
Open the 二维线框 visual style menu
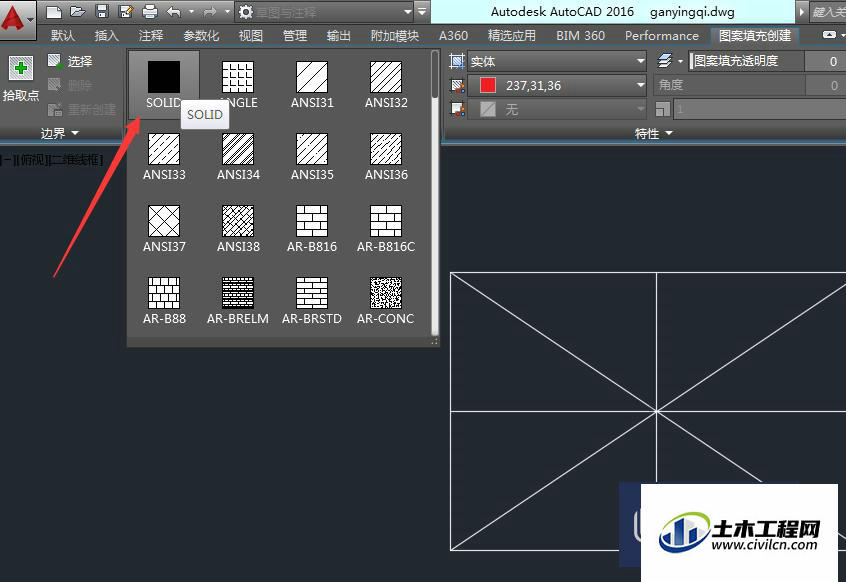[x=76, y=160]
